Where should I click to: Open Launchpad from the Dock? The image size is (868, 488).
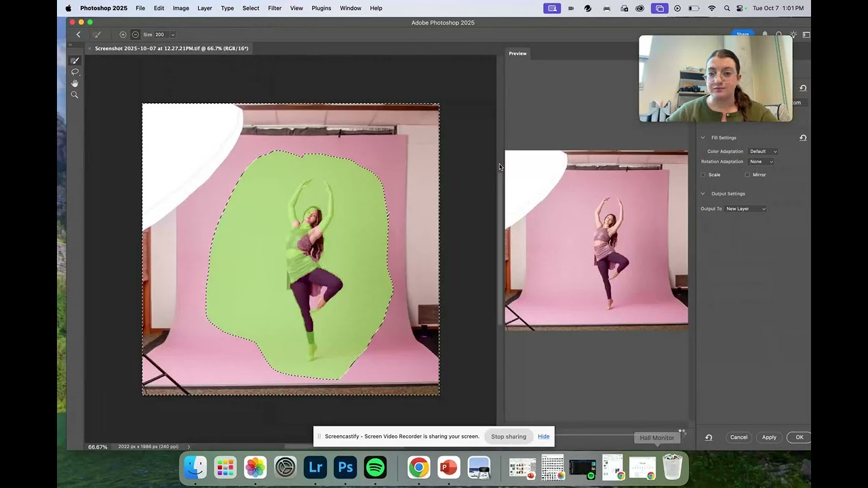[226, 467]
